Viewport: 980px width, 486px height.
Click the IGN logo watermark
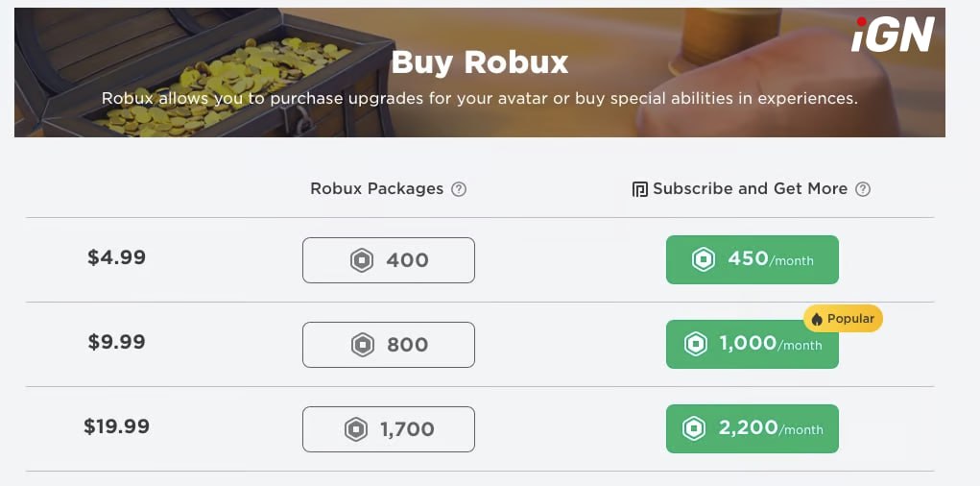click(893, 35)
